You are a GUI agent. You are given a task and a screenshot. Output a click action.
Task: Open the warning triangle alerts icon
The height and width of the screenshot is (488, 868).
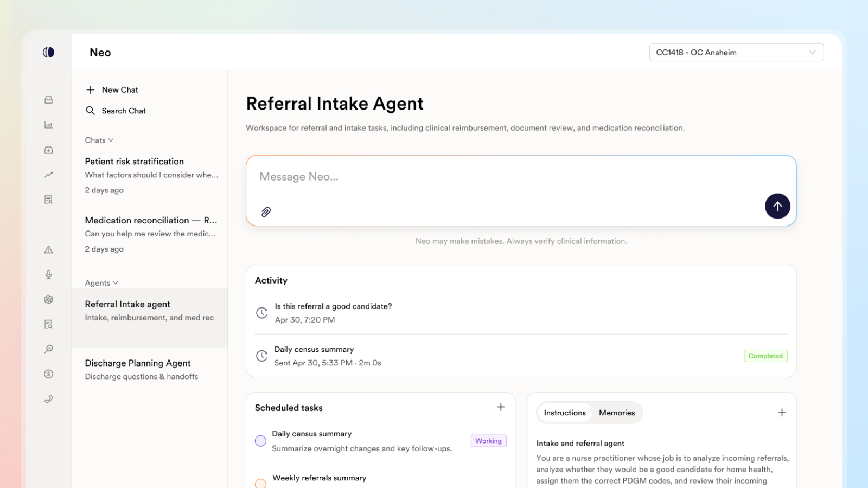point(49,249)
